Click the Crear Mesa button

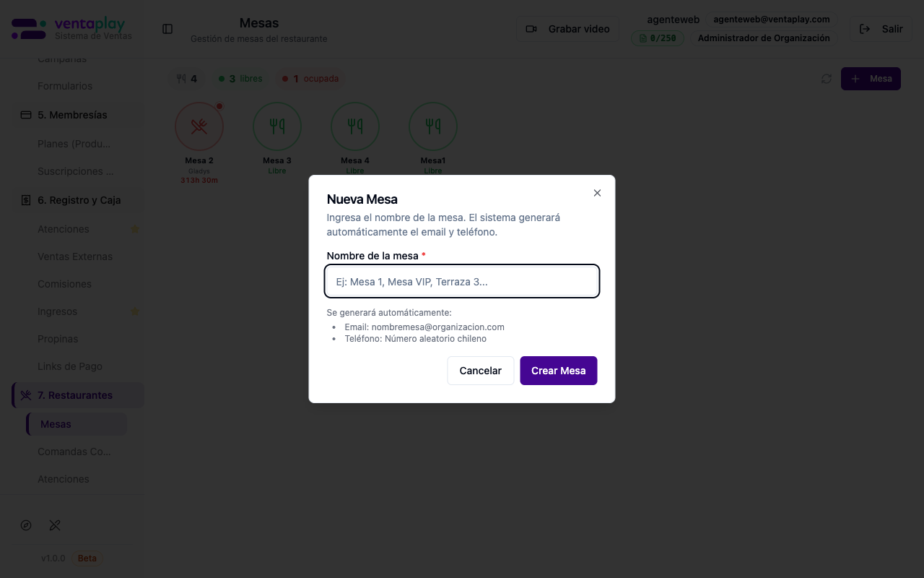(558, 370)
